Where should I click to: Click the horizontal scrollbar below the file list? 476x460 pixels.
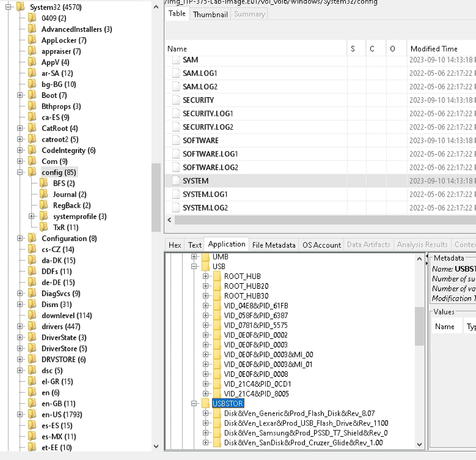pos(315,220)
